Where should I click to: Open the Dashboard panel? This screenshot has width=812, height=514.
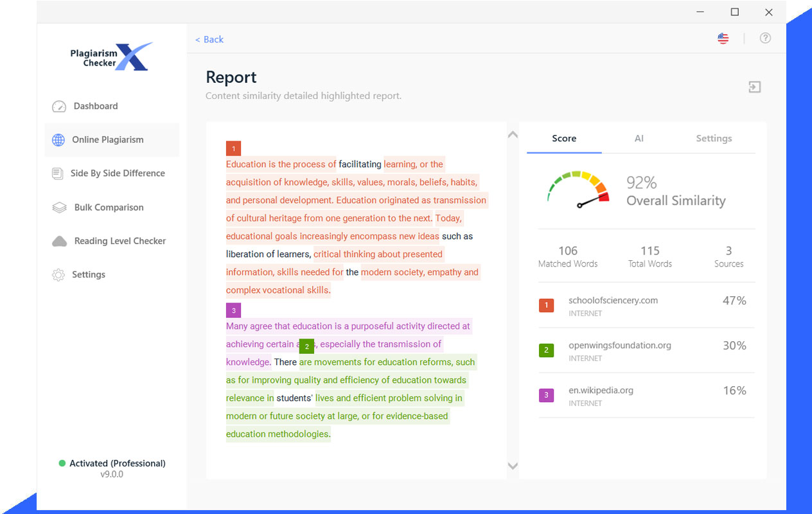point(96,106)
